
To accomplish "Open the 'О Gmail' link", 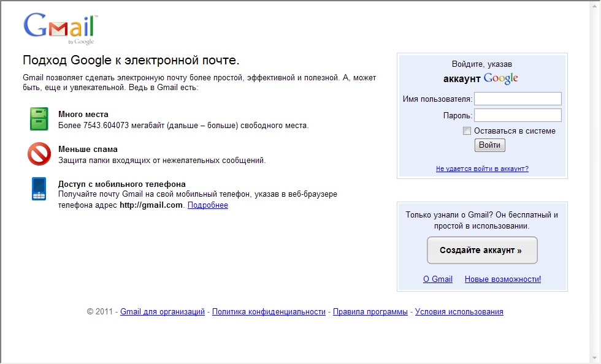I will point(438,279).
